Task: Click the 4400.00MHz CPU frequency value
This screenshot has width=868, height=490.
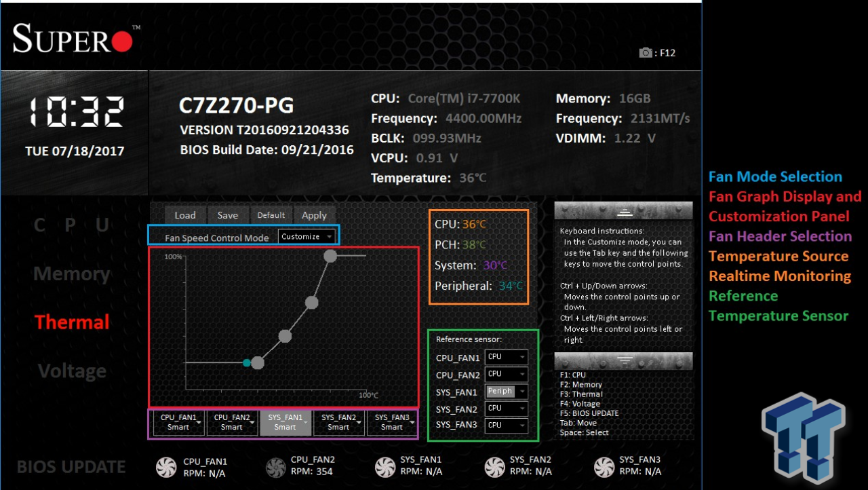Action: (x=484, y=118)
